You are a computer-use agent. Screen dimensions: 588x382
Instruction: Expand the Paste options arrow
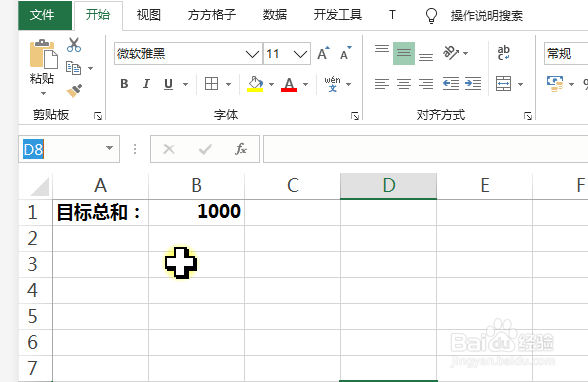click(x=43, y=93)
